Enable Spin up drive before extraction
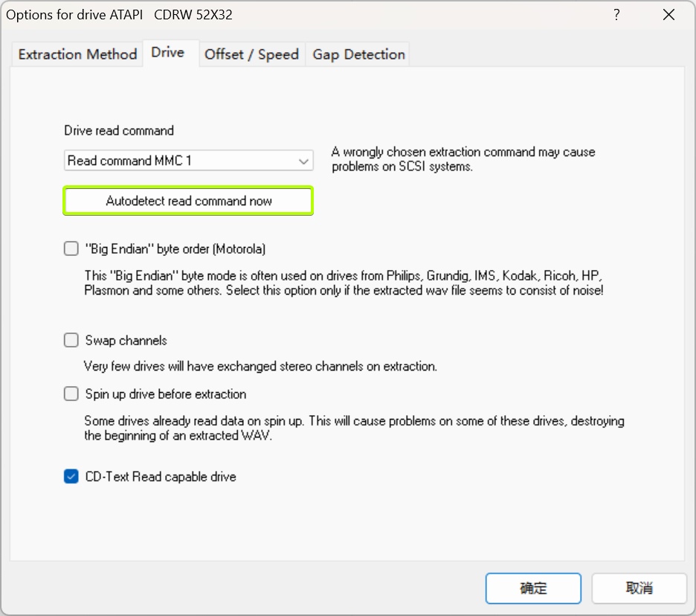This screenshot has width=696, height=616. pos(71,394)
